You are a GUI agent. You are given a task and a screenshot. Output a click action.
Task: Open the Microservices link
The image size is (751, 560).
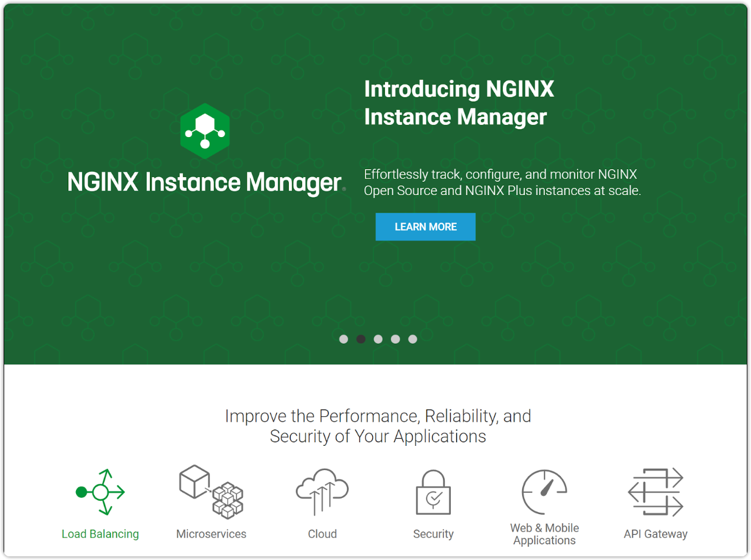(211, 534)
